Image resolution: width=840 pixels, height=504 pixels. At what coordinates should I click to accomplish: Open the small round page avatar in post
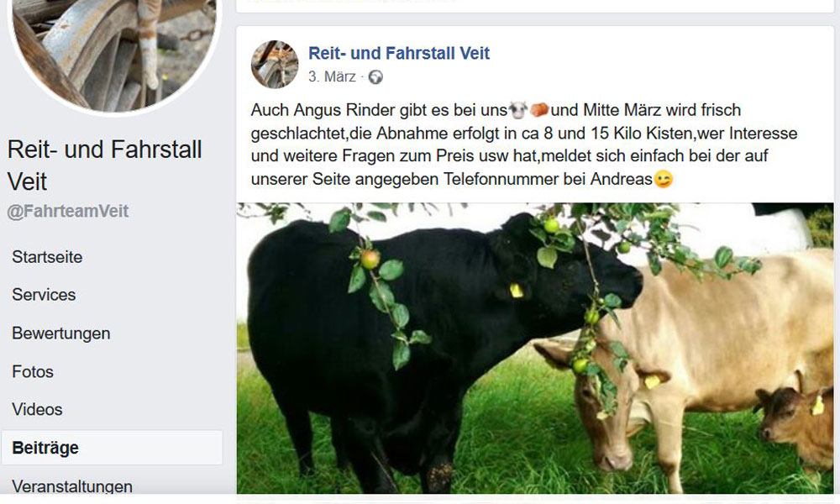coord(275,65)
